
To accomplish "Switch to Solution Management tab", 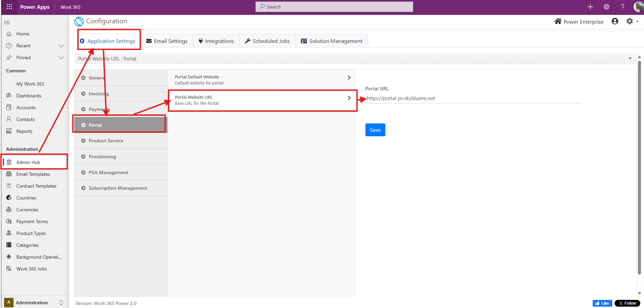I will [x=332, y=41].
